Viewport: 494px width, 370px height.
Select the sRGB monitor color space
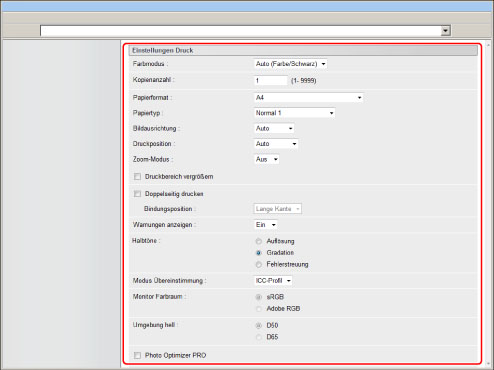259,297
